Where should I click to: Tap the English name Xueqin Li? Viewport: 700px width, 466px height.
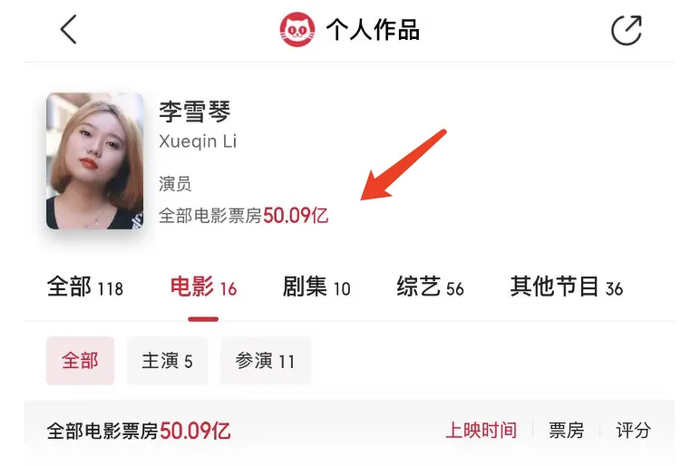tap(198, 141)
